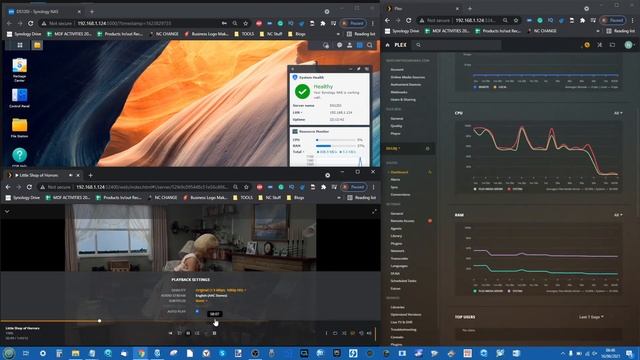Screen dimensions: 640x360
Task: Open the CPU chart All dropdown
Action: point(618,113)
